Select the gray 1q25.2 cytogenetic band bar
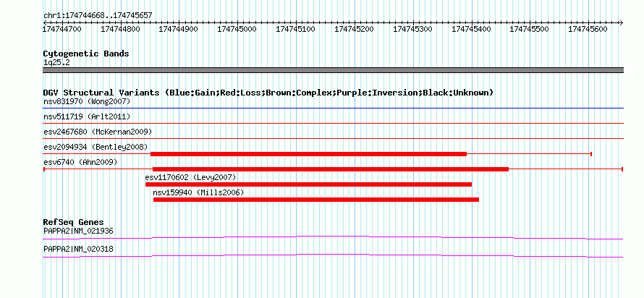This screenshot has width=644, height=298. pos(333,70)
